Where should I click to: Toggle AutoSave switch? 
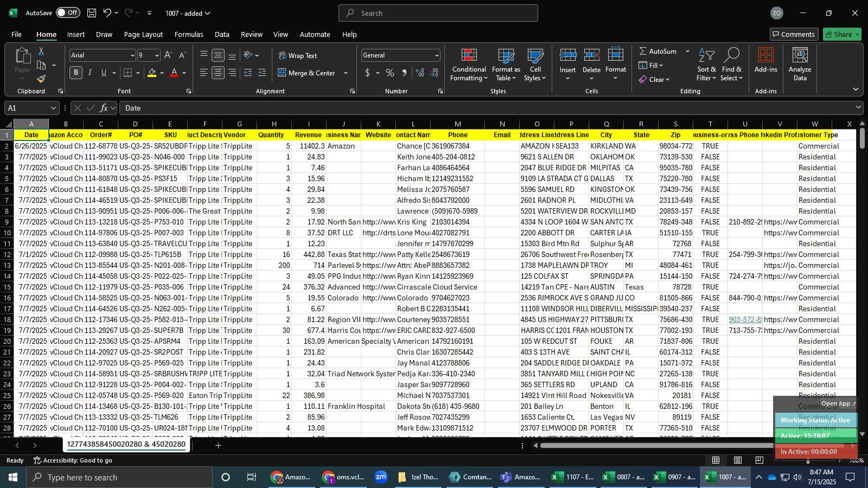[x=68, y=13]
